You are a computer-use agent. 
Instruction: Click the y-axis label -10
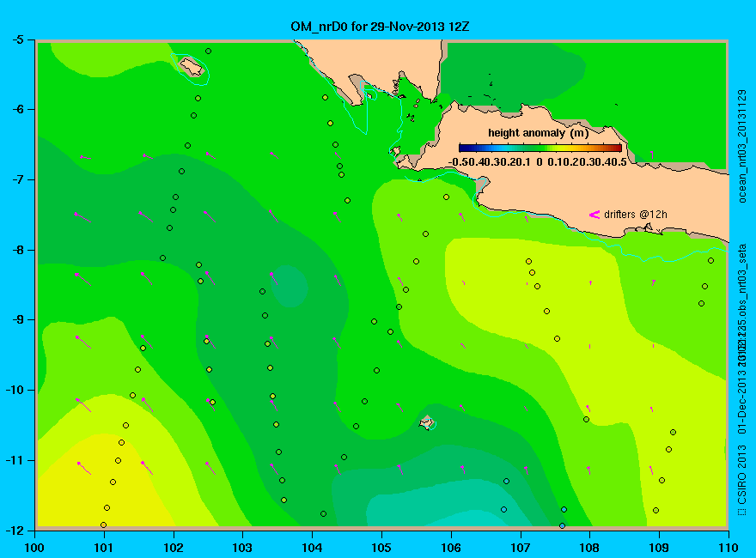(14, 390)
